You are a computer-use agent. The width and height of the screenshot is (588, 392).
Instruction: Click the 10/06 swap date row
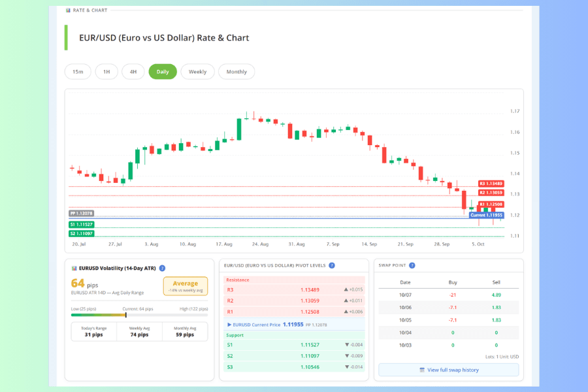[x=448, y=307]
